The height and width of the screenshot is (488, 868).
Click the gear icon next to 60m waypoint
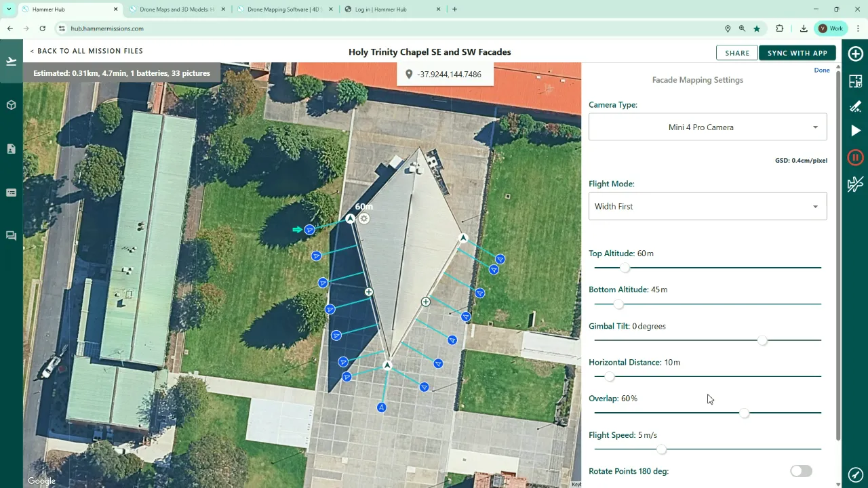coord(364,218)
